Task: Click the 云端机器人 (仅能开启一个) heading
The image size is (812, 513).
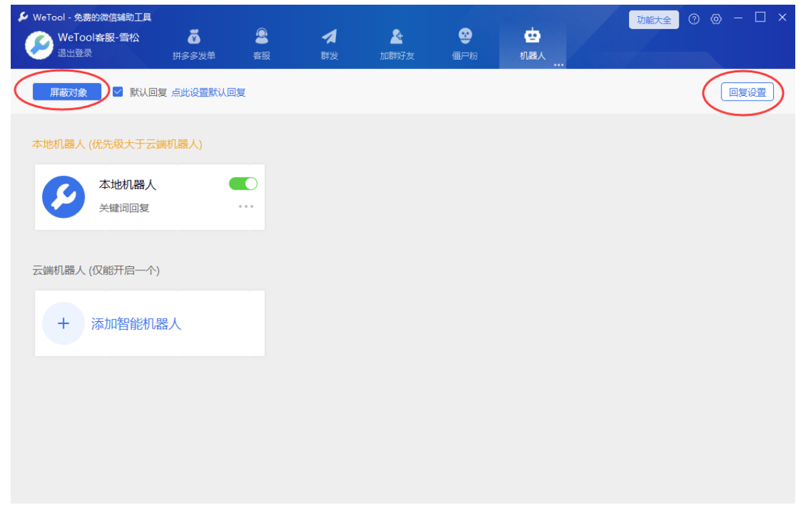Action: click(96, 270)
